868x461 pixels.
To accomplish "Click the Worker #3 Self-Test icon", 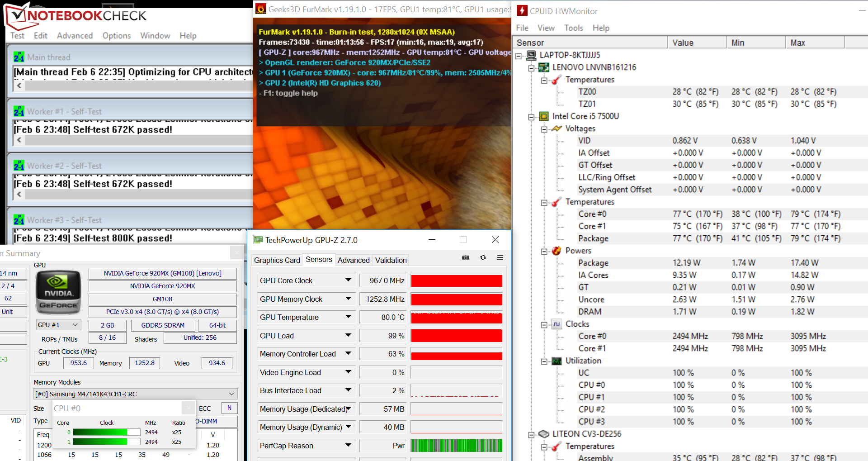I will (19, 220).
